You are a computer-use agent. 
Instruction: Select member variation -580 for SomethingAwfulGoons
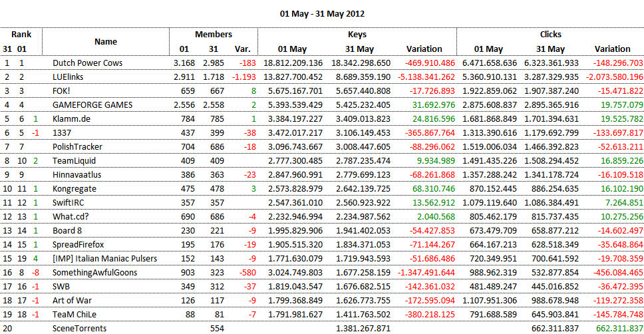point(248,272)
